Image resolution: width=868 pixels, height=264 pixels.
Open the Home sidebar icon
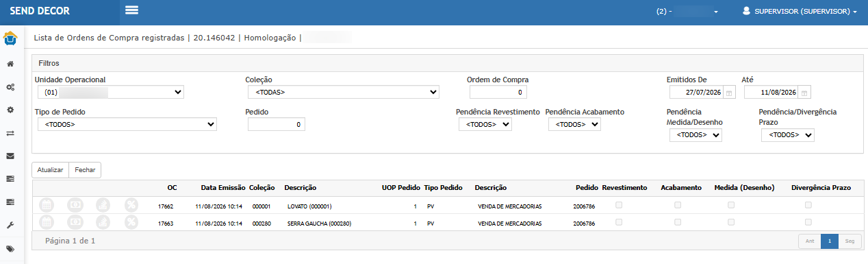[10, 64]
